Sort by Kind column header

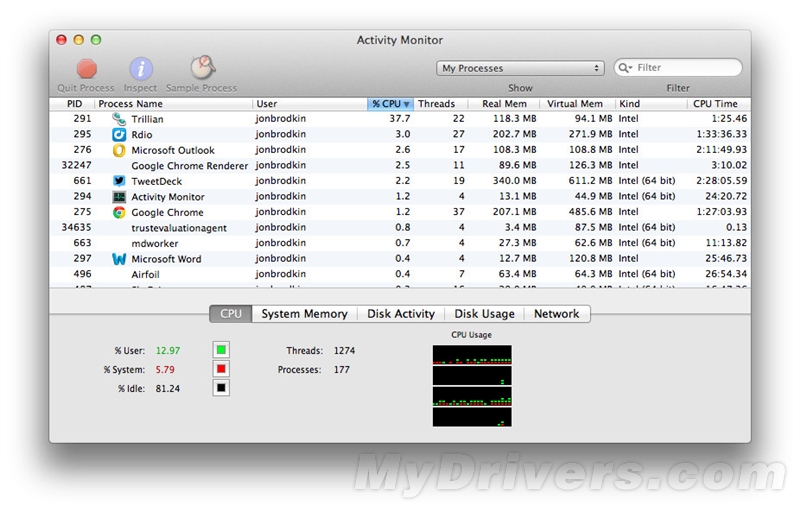[x=651, y=104]
